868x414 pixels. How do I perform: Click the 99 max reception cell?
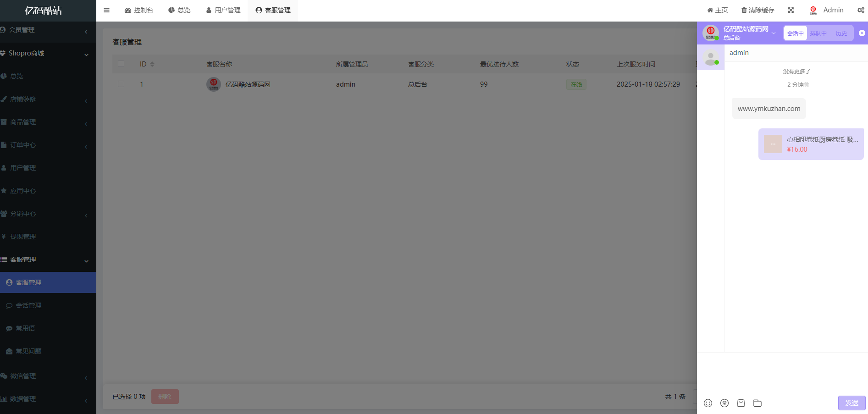pyautogui.click(x=484, y=84)
